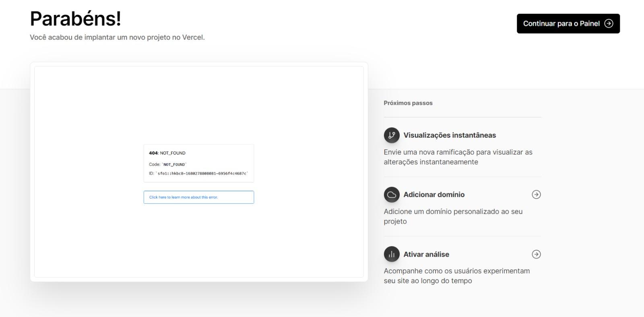Click the cloud icon beside Adicionar domínio
The height and width of the screenshot is (317, 644).
point(392,195)
